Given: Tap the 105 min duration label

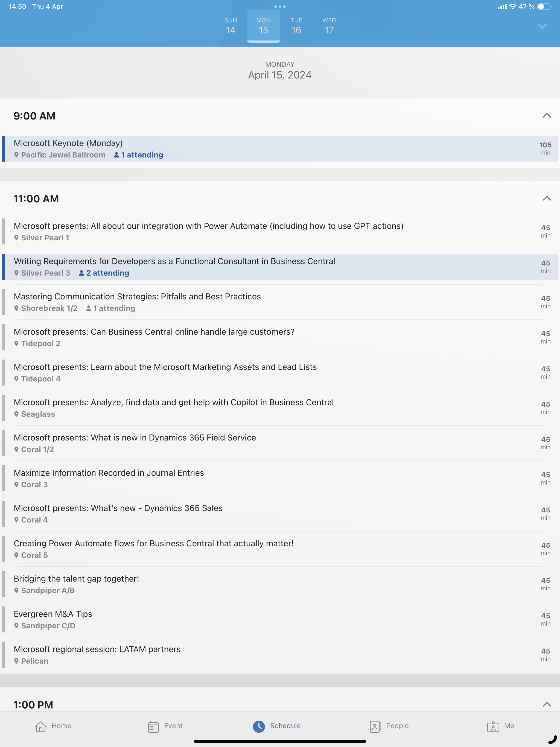Looking at the screenshot, I should click(545, 148).
